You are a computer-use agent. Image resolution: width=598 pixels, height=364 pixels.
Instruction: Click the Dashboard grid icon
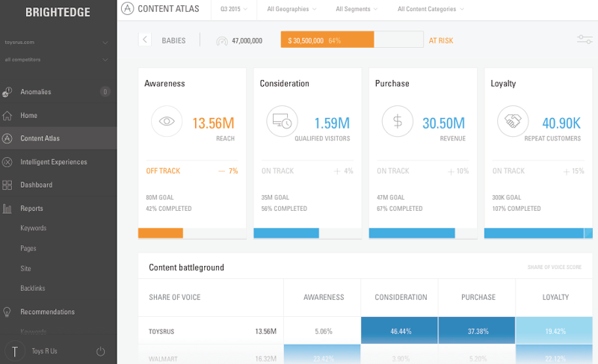tap(7, 185)
